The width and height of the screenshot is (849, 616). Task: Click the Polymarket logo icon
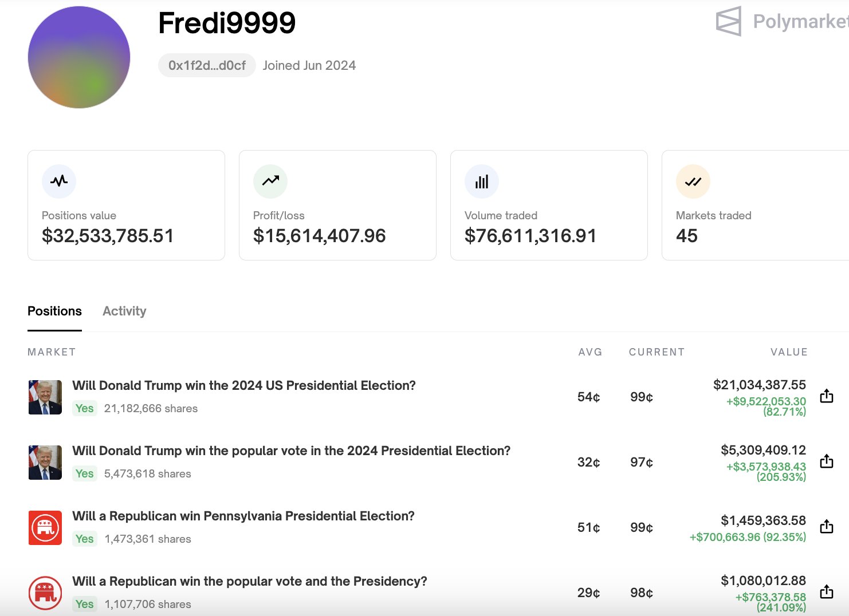(729, 22)
